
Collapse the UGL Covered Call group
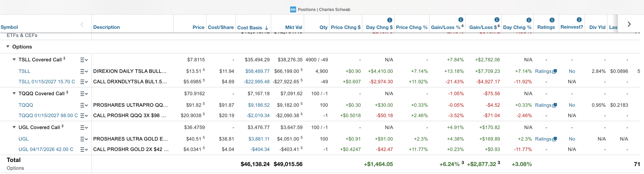click(14, 127)
